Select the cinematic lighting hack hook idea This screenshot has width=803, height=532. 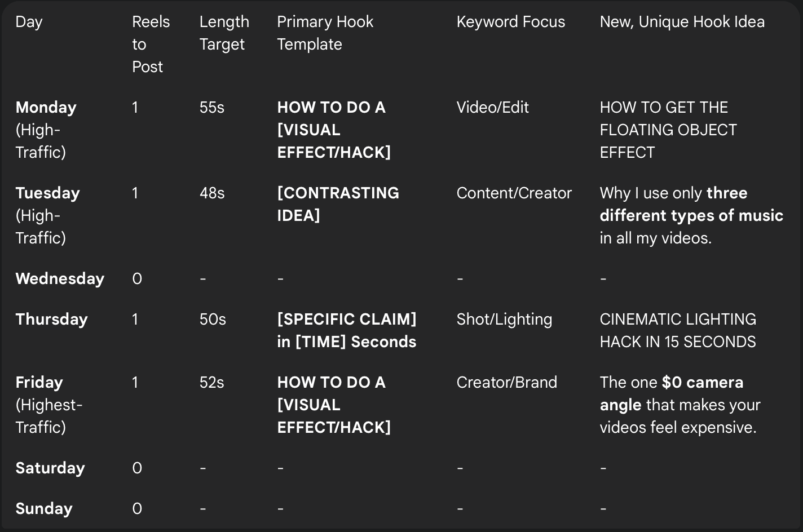point(677,330)
